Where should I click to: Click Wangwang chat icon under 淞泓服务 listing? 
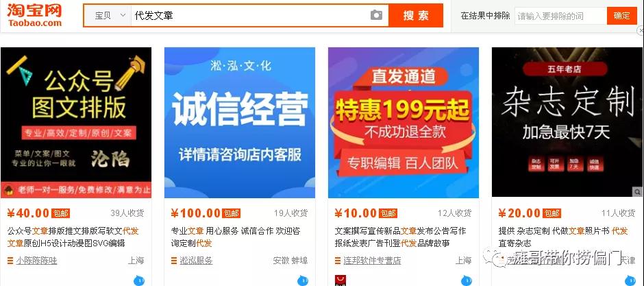click(x=303, y=281)
